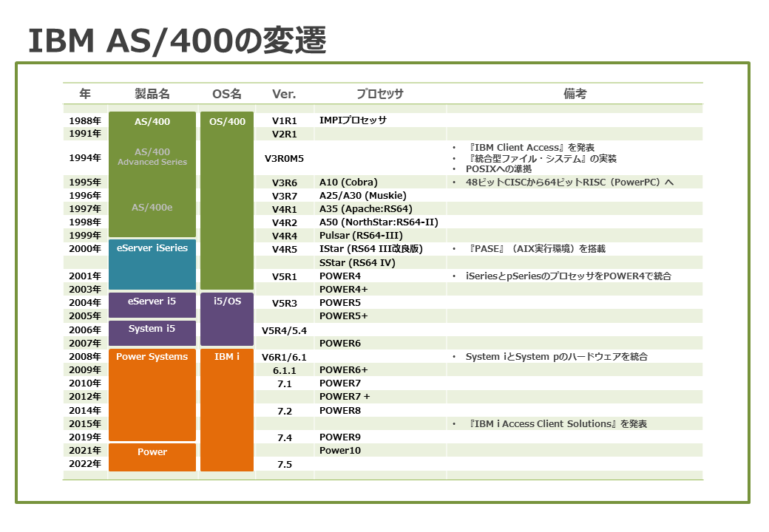Select the processor cell "IStar (RS64 III改良版)"
This screenshot has height=532, width=769.
tap(370, 249)
